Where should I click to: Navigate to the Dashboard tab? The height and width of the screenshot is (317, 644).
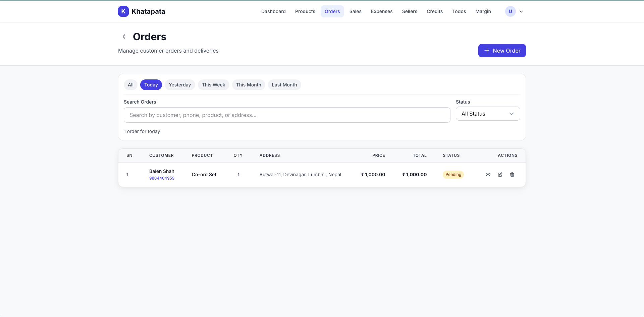pyautogui.click(x=273, y=11)
